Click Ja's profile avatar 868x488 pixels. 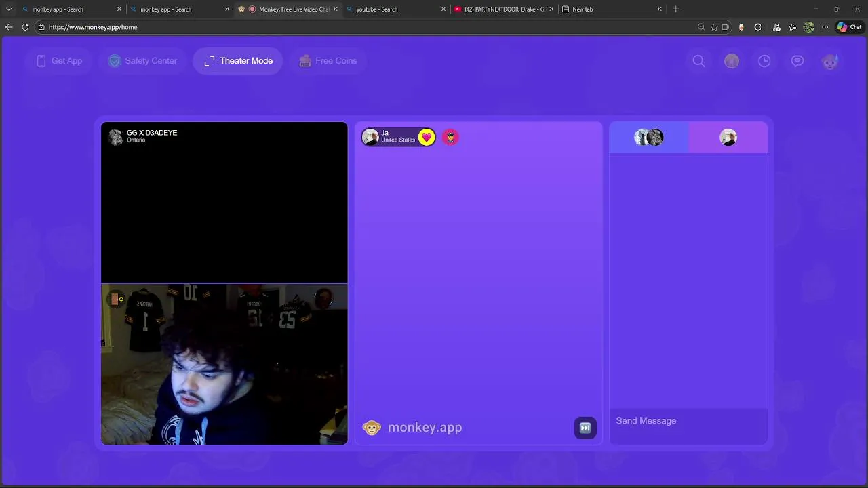click(x=370, y=138)
